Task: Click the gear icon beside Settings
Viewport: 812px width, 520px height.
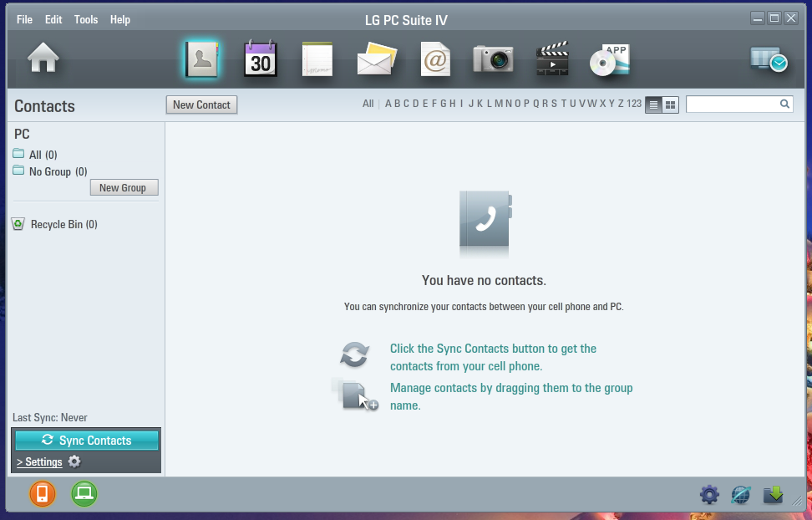Action: (x=74, y=461)
